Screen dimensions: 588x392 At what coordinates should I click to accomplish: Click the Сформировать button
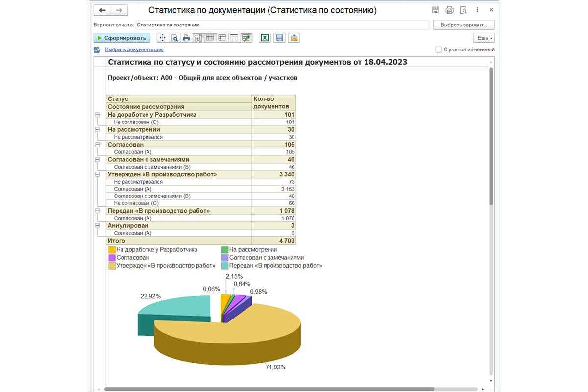[x=122, y=38]
